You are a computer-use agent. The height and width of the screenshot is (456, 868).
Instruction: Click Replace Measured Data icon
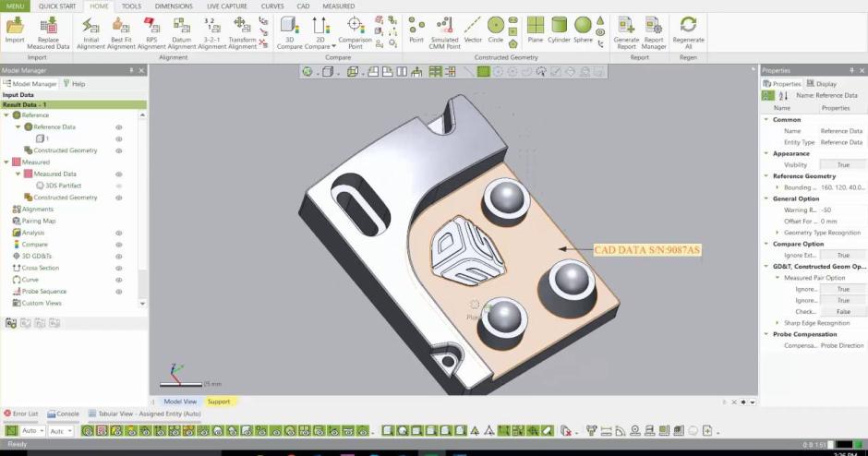coord(48,32)
